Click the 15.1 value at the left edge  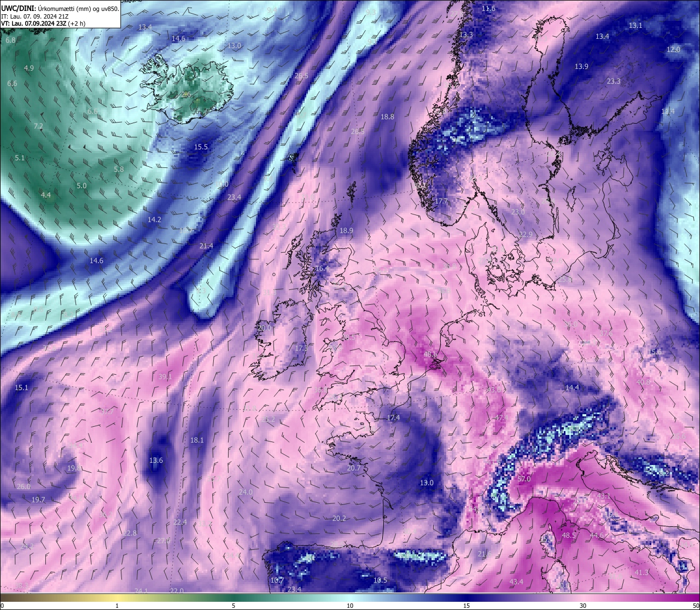(21, 387)
